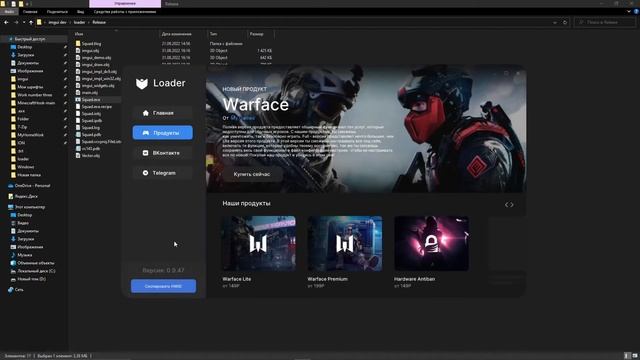The width and height of the screenshot is (640, 360).
Task: Switch Explorer to large icons view
Action: click(635, 356)
